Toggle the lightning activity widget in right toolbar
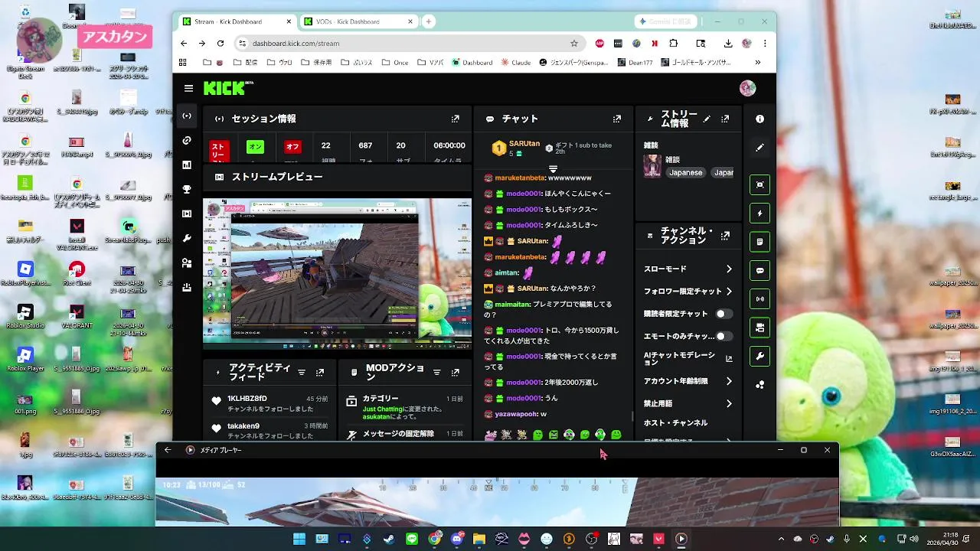The height and width of the screenshot is (551, 980). pos(759,214)
